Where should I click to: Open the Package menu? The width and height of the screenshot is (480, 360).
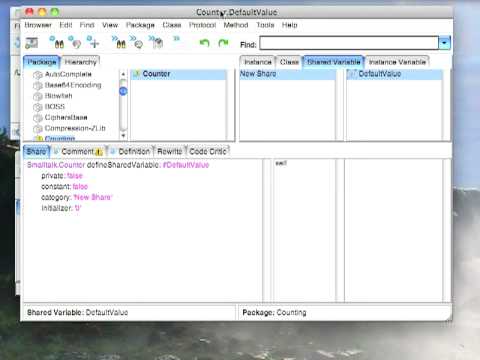(140, 25)
